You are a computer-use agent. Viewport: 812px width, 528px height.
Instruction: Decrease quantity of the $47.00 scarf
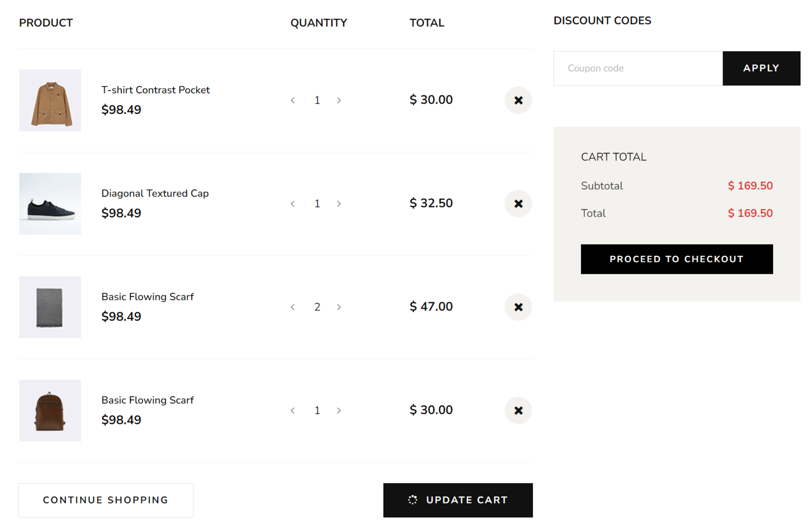pyautogui.click(x=293, y=307)
